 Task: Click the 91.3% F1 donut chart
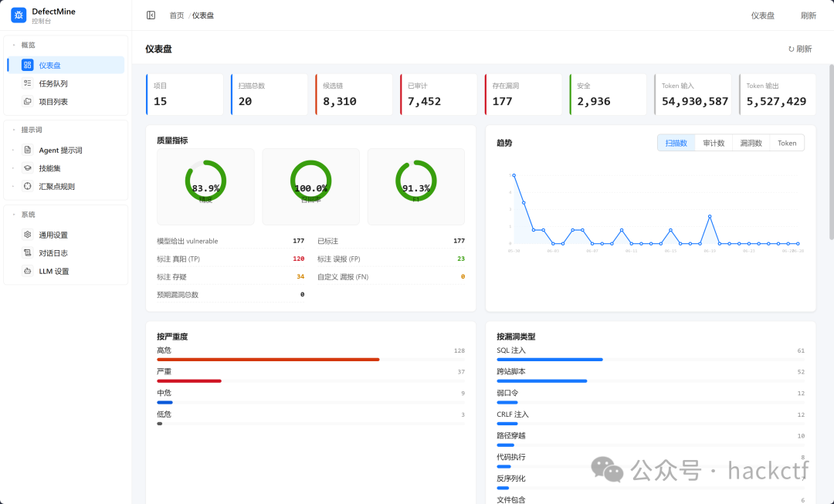coord(416,181)
